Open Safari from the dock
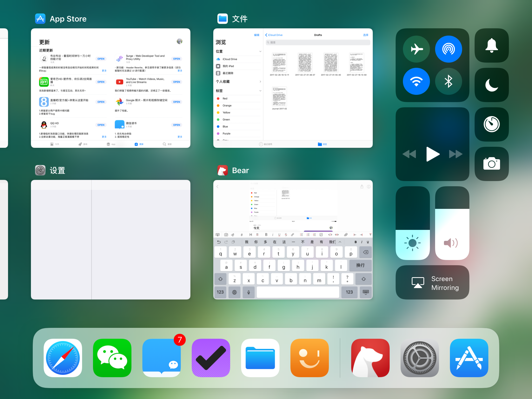 click(x=63, y=358)
